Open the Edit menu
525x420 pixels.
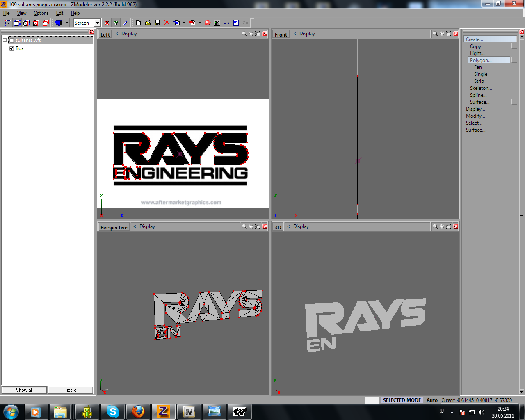(x=59, y=13)
